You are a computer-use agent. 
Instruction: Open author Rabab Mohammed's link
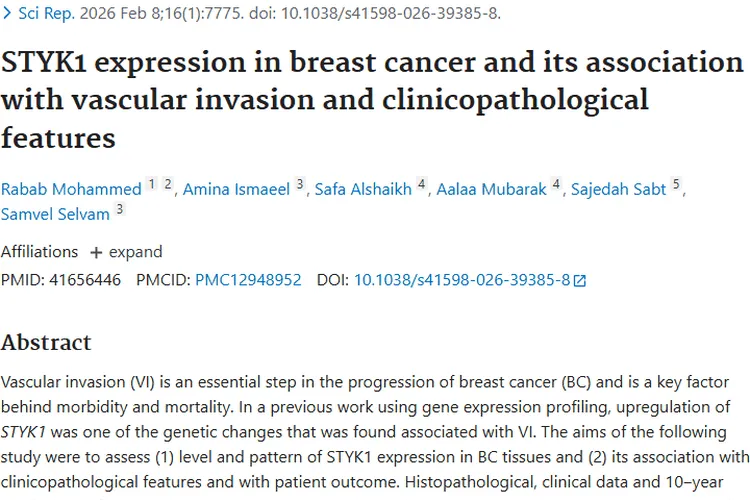pos(70,189)
